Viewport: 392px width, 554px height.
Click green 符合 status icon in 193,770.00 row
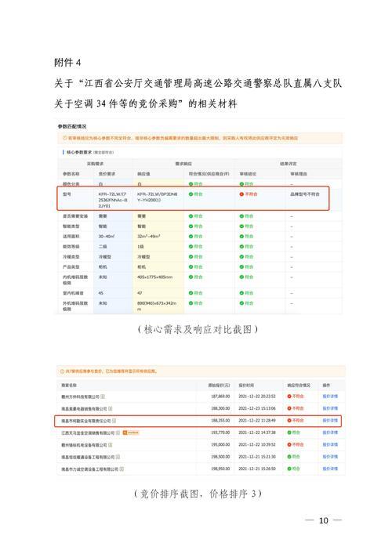[289, 433]
